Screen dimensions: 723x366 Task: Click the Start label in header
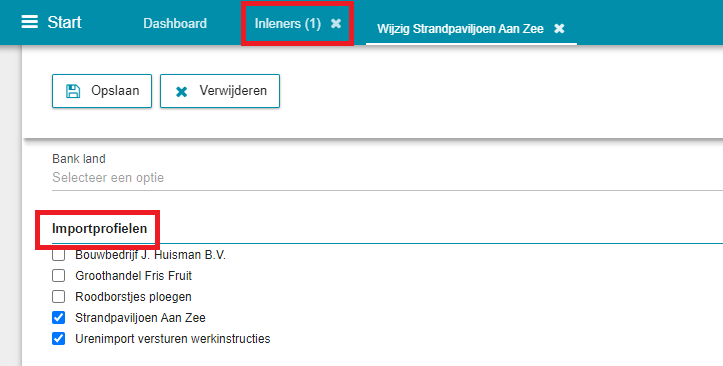tap(65, 22)
